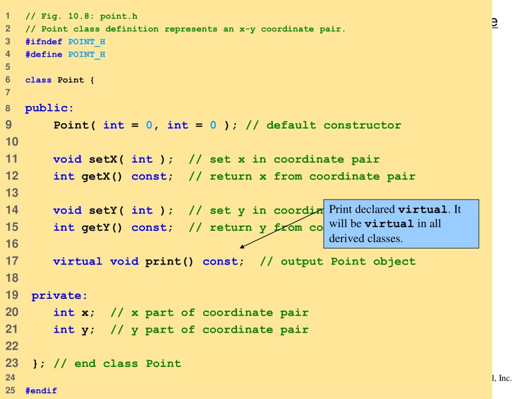532x399 pixels.
Task: Click the 'private:' access specifier
Action: tap(59, 296)
